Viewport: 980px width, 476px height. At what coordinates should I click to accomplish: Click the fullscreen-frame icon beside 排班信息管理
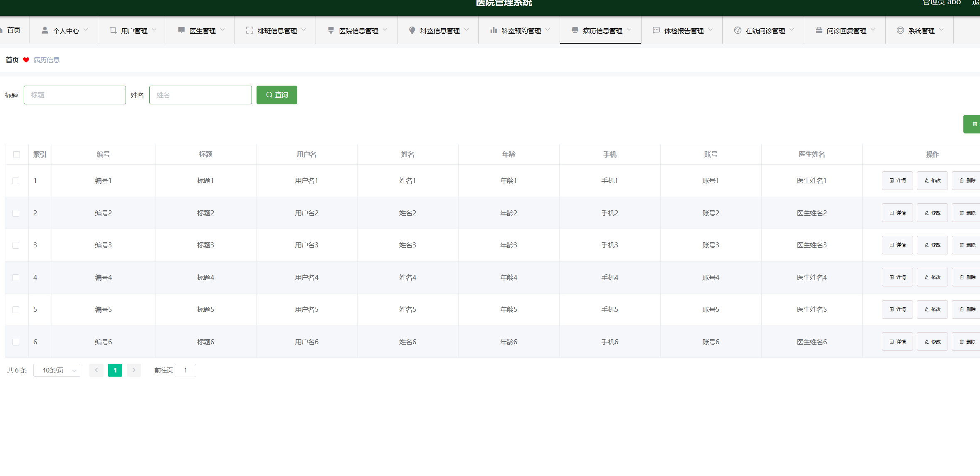tap(249, 30)
